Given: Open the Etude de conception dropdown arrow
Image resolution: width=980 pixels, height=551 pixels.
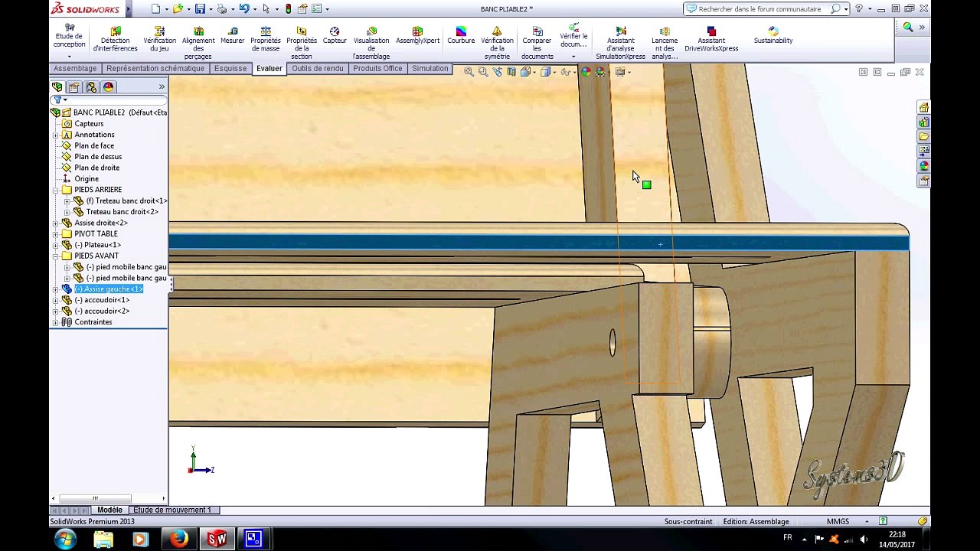Looking at the screenshot, I should pyautogui.click(x=69, y=57).
